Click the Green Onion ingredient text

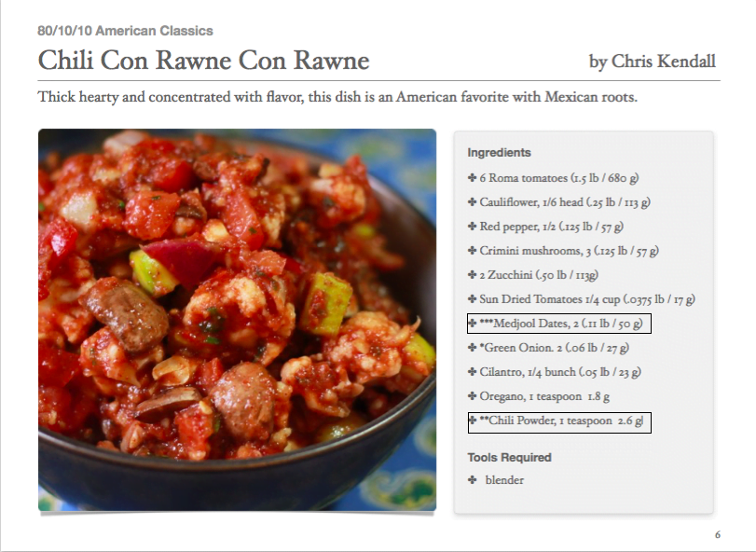[554, 348]
